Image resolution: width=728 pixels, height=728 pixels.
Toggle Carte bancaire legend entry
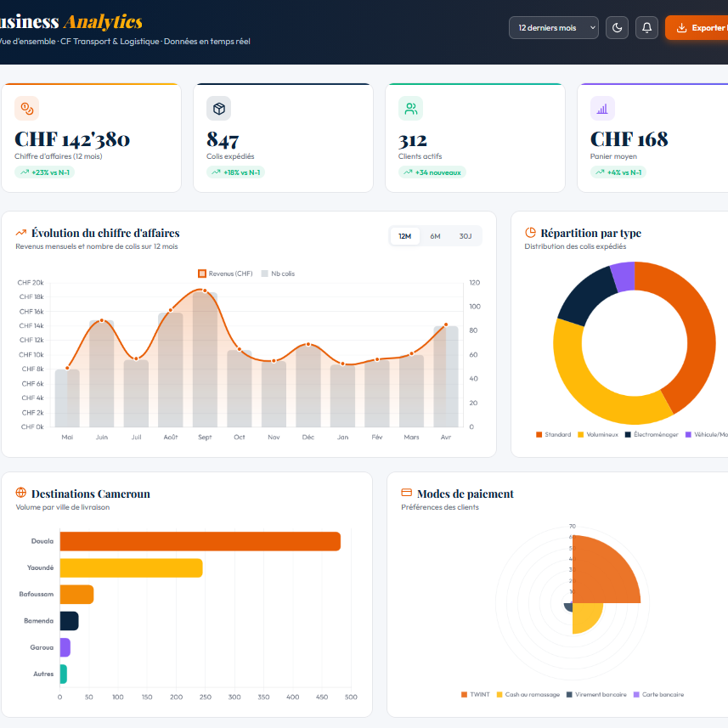pos(659,695)
